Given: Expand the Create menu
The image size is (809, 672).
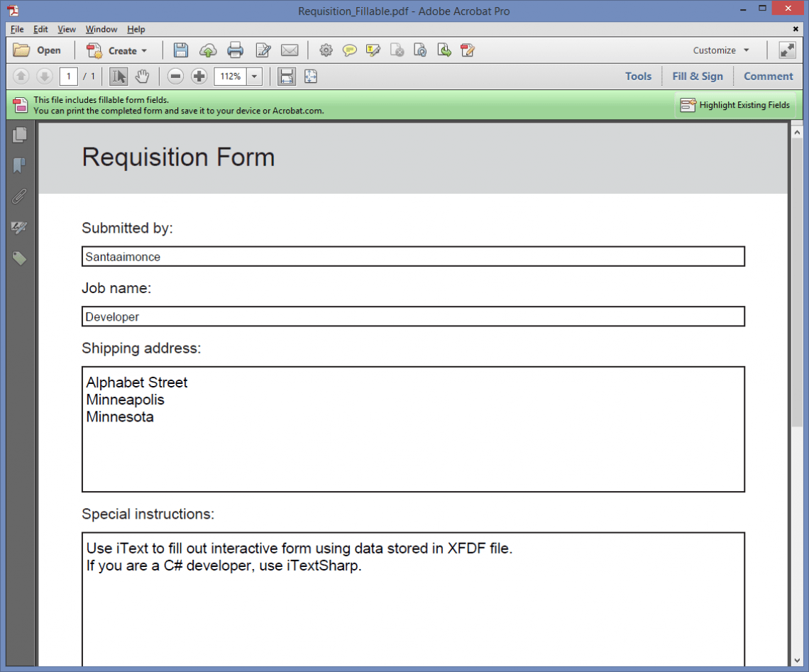Looking at the screenshot, I should (x=118, y=50).
